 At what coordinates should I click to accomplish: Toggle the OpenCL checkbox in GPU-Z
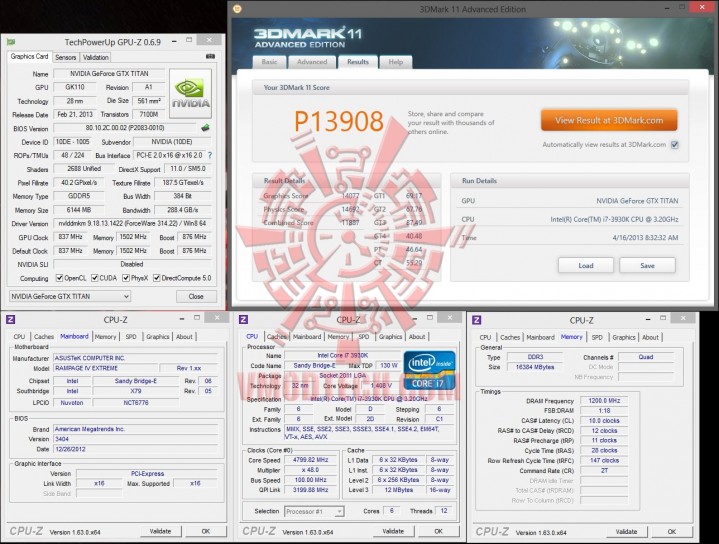click(59, 278)
